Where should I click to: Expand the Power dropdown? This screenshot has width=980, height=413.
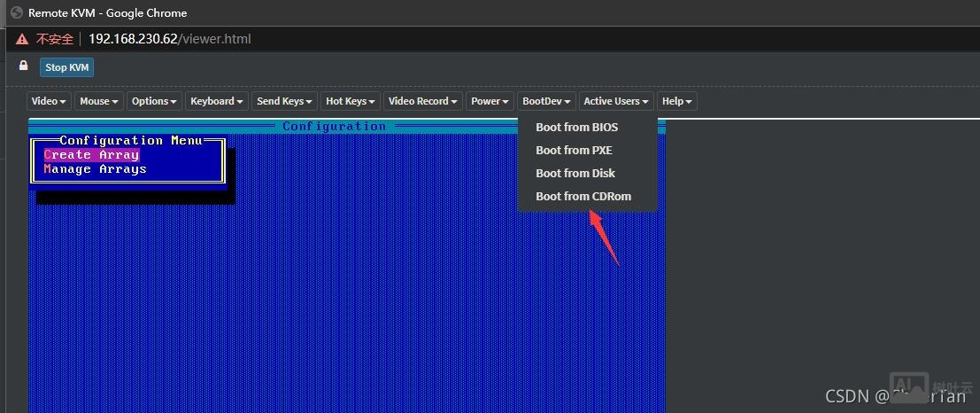(489, 101)
